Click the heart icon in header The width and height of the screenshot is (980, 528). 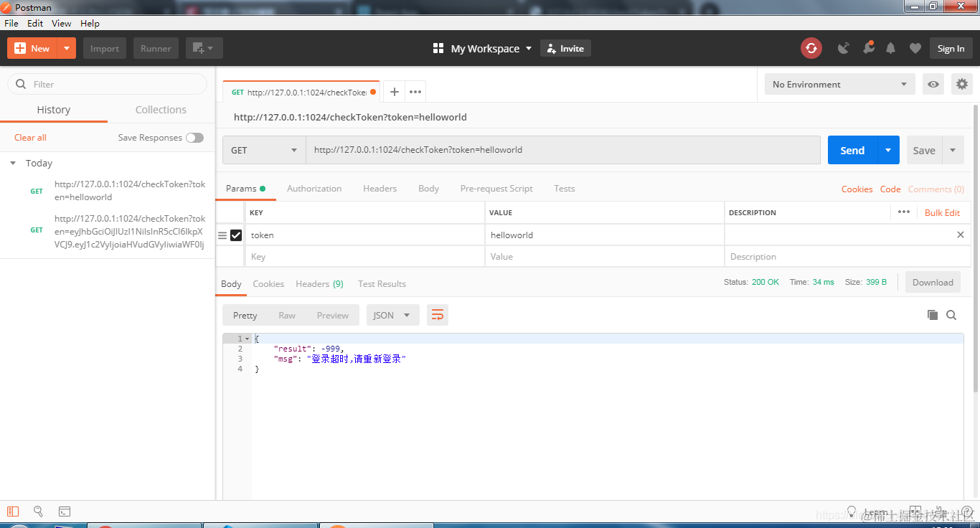point(915,48)
